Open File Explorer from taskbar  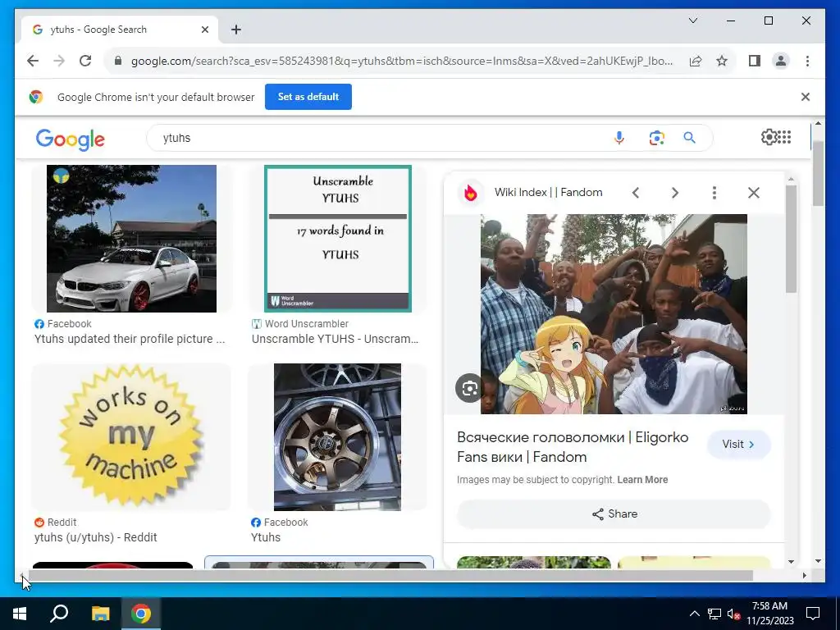(x=100, y=614)
